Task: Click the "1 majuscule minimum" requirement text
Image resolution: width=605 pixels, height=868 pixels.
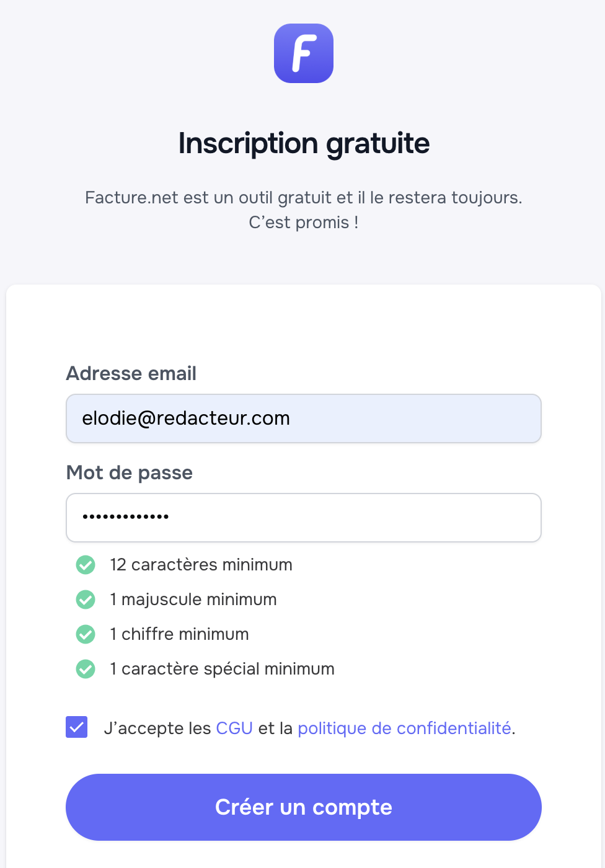Action: 193,600
